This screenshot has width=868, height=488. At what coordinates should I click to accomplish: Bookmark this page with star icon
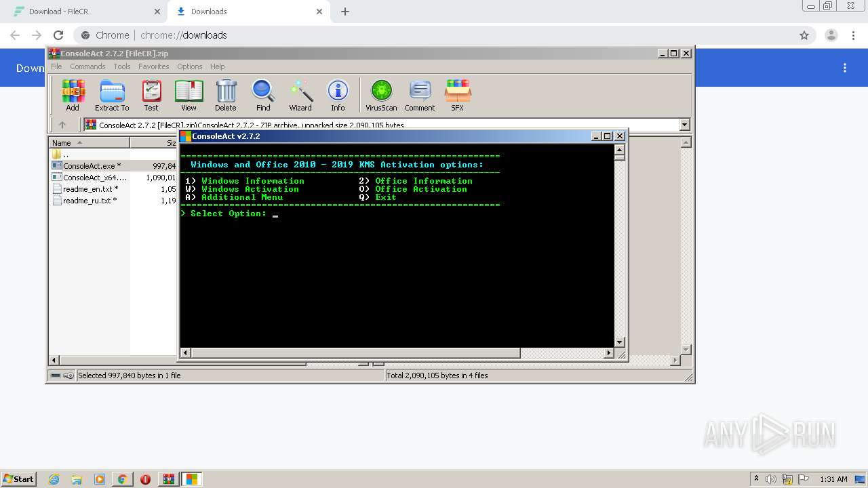pyautogui.click(x=804, y=35)
